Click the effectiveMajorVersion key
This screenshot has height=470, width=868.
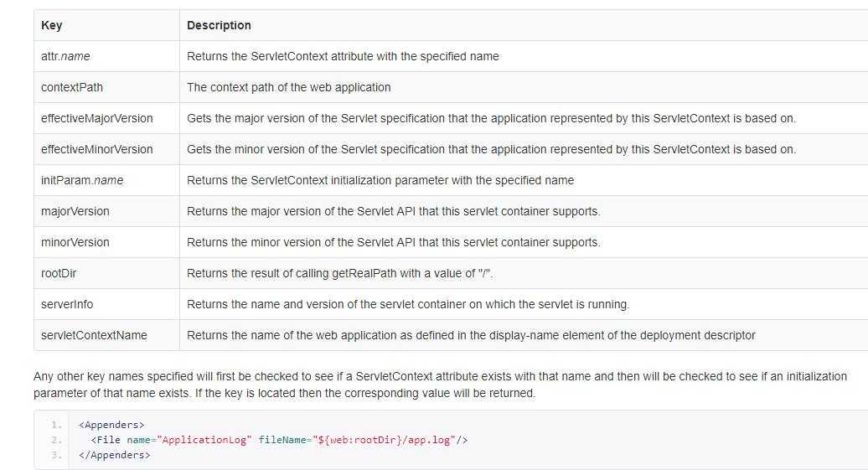(97, 118)
